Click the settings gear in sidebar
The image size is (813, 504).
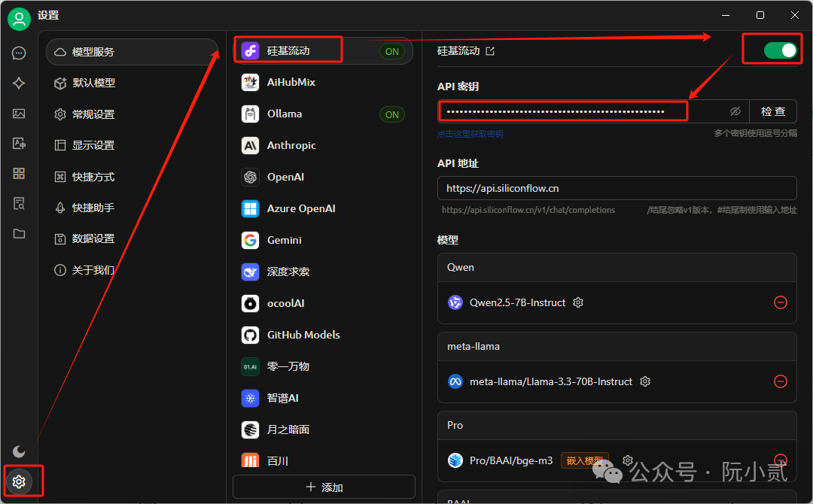click(x=19, y=481)
